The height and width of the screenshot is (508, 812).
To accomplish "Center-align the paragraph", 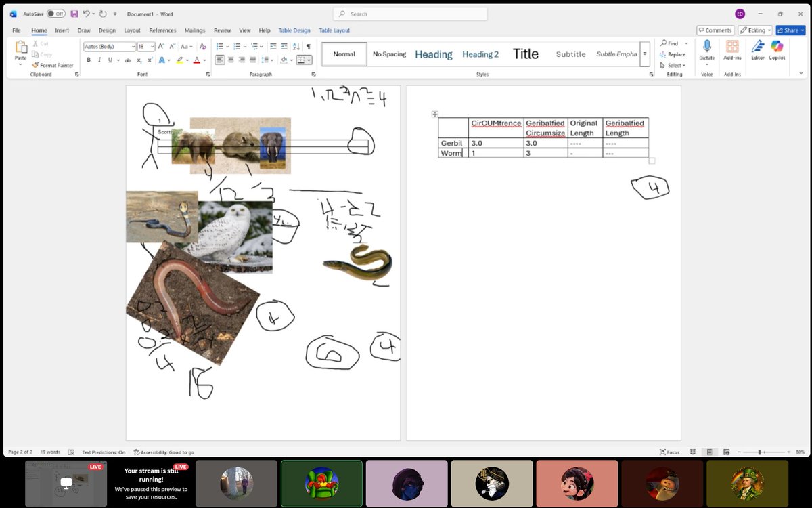I will tap(231, 60).
